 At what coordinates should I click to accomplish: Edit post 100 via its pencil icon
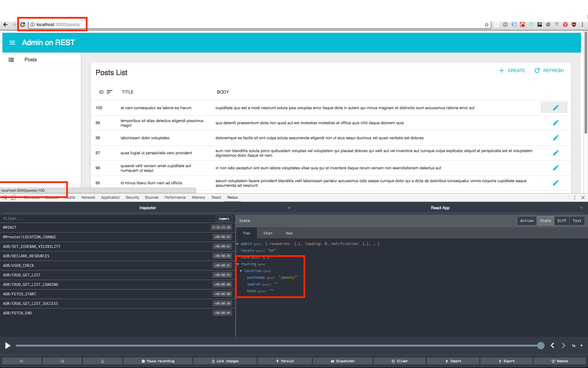[x=556, y=107]
